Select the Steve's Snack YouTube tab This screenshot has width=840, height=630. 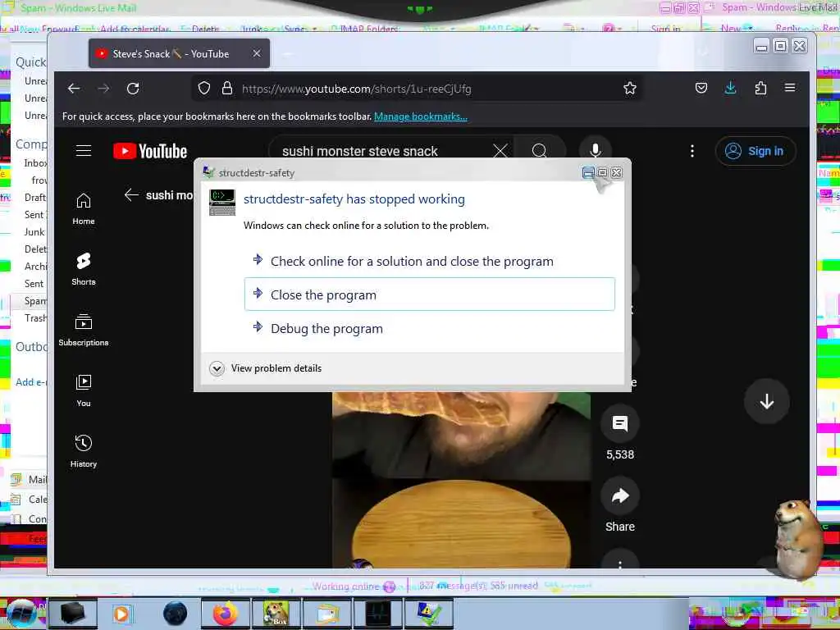click(171, 53)
